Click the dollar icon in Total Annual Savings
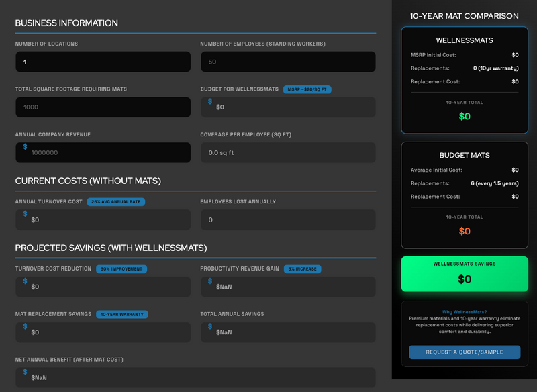Screen dimensions: 537x392 [x=210, y=326]
